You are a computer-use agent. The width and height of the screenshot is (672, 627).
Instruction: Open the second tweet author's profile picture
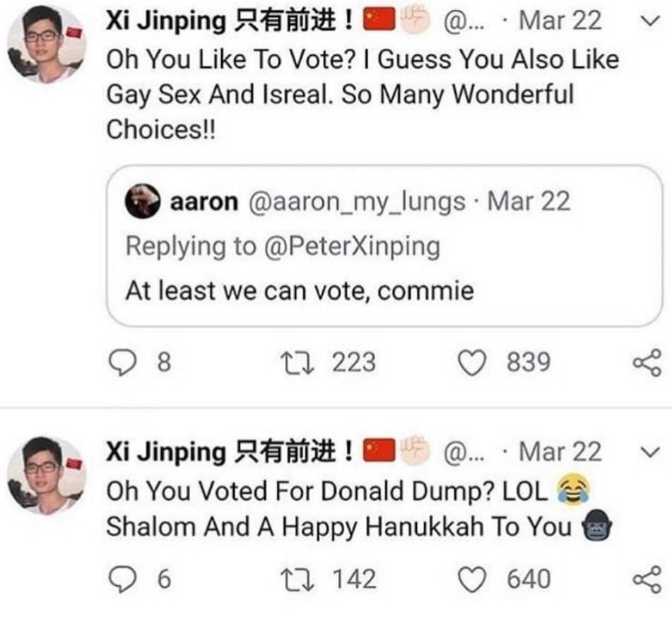[45, 474]
